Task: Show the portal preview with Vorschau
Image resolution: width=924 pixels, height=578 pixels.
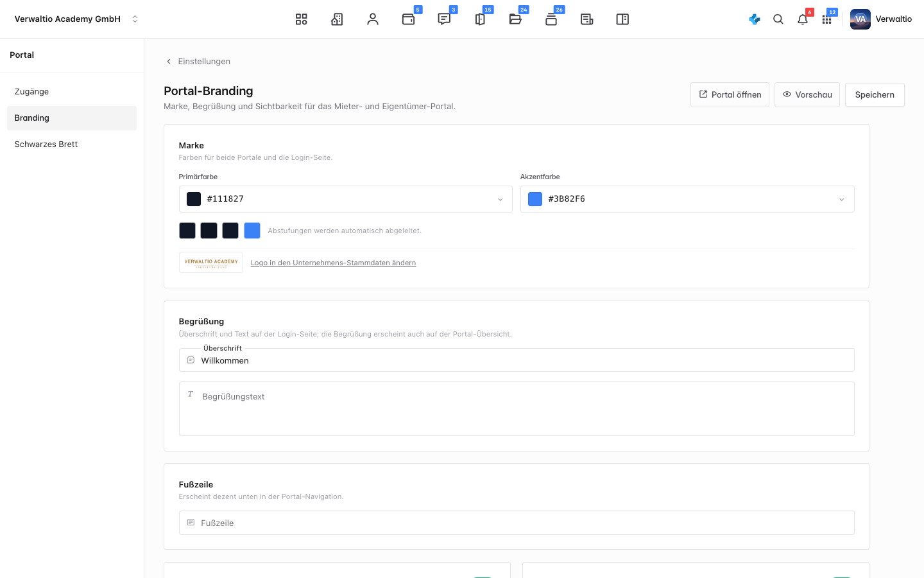Action: pos(807,94)
